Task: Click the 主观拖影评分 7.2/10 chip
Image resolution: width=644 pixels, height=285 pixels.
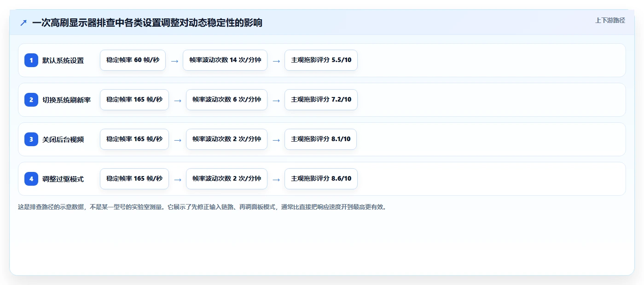Action: click(x=321, y=100)
